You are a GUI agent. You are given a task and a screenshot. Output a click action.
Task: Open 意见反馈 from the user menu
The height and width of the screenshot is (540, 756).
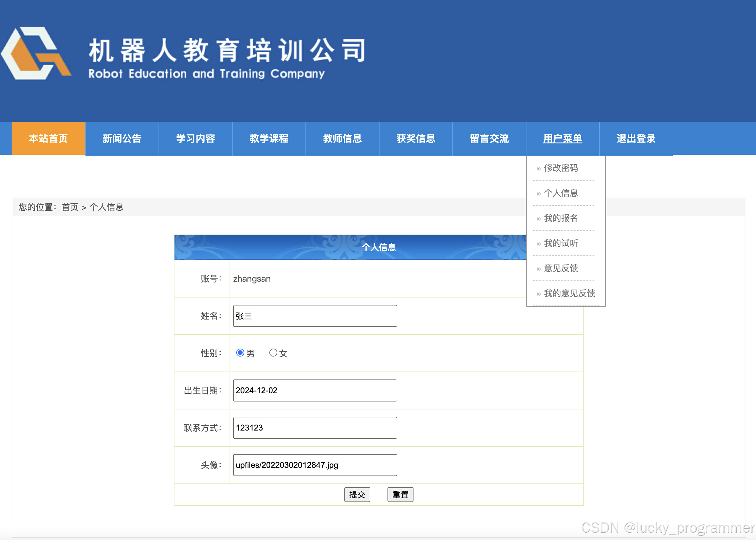pos(561,268)
